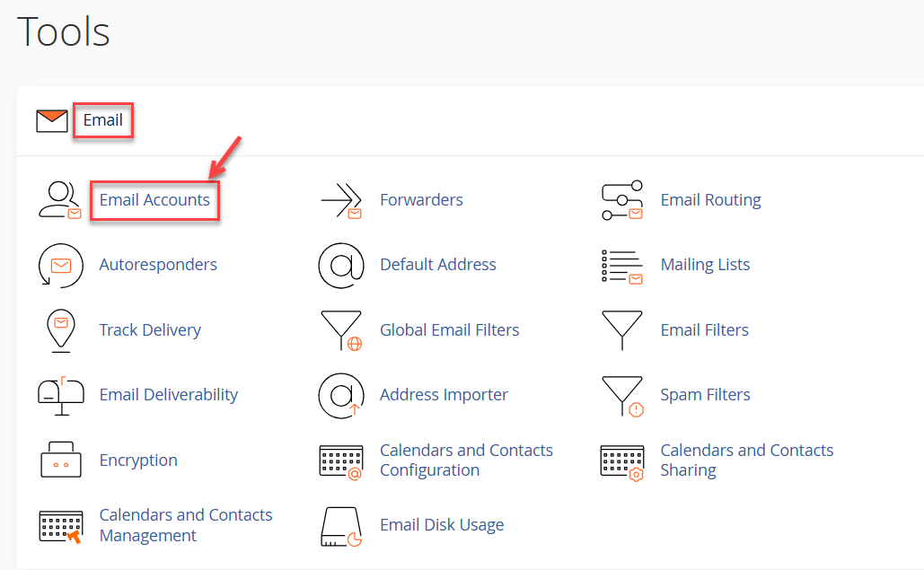Open Calendars and Contacts Management

click(x=185, y=524)
